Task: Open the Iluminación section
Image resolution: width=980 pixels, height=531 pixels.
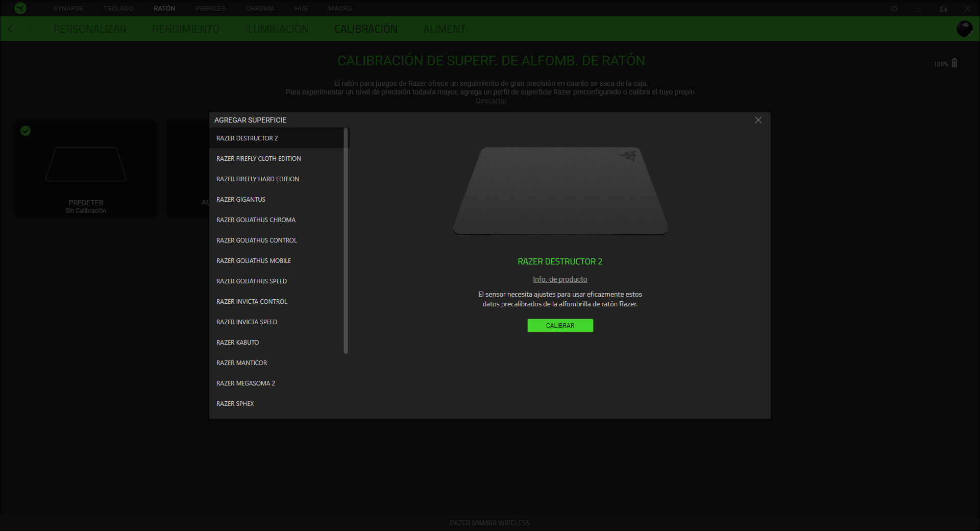Action: click(x=277, y=29)
